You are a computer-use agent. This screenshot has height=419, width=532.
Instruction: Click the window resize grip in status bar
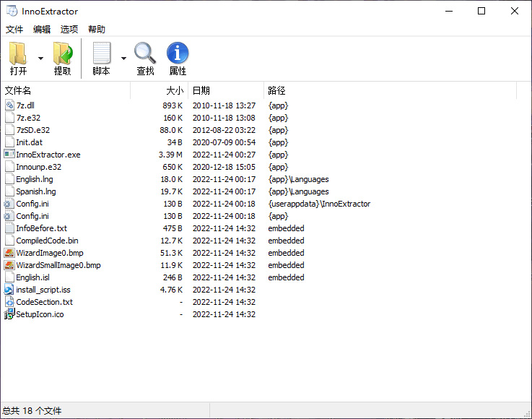[527, 414]
